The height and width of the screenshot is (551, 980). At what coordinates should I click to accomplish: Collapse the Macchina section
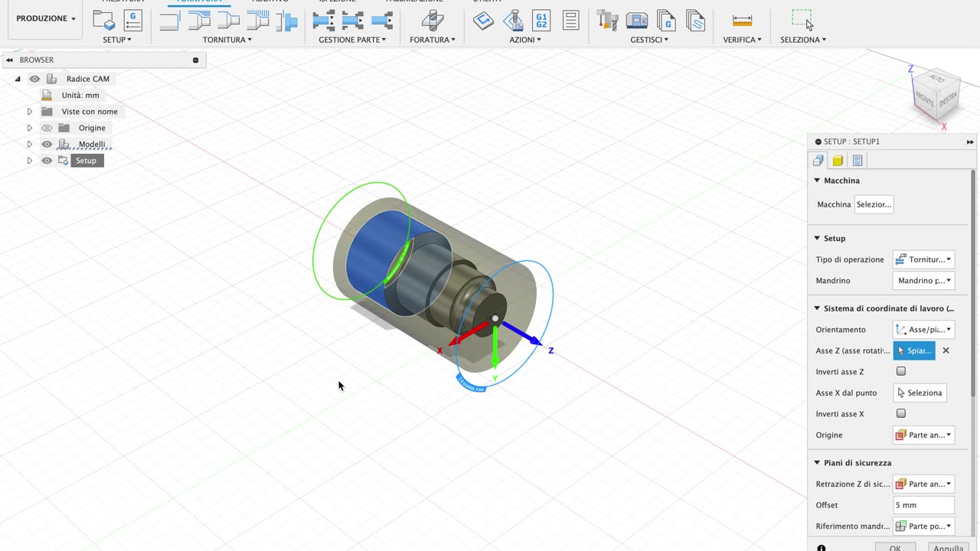817,181
